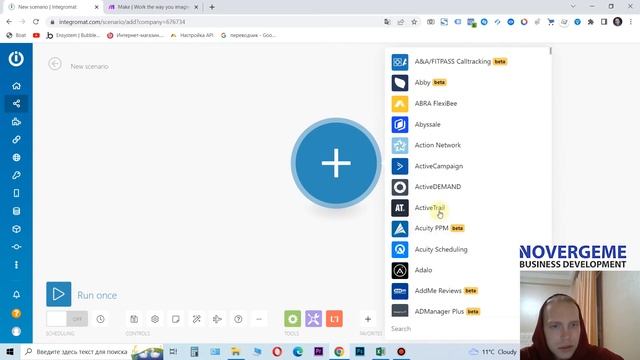The height and width of the screenshot is (360, 640).
Task: Select Action Network app
Action: tap(468, 145)
